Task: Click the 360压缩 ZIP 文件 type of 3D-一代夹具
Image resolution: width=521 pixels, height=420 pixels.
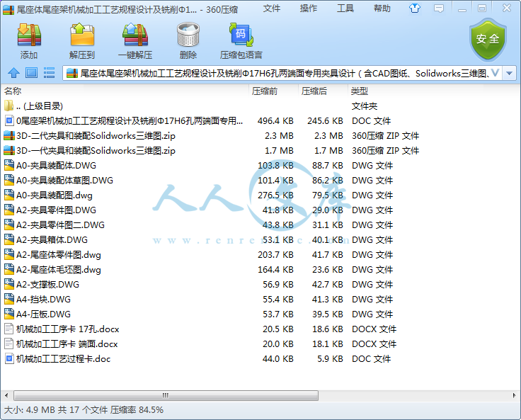Action: pyautogui.click(x=385, y=151)
